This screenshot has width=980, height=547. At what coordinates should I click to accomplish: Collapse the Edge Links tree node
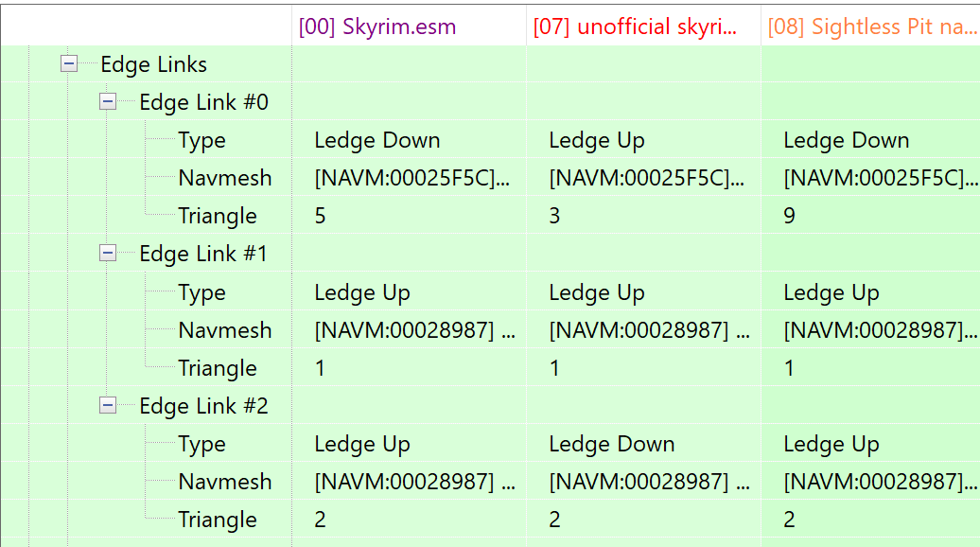click(68, 64)
